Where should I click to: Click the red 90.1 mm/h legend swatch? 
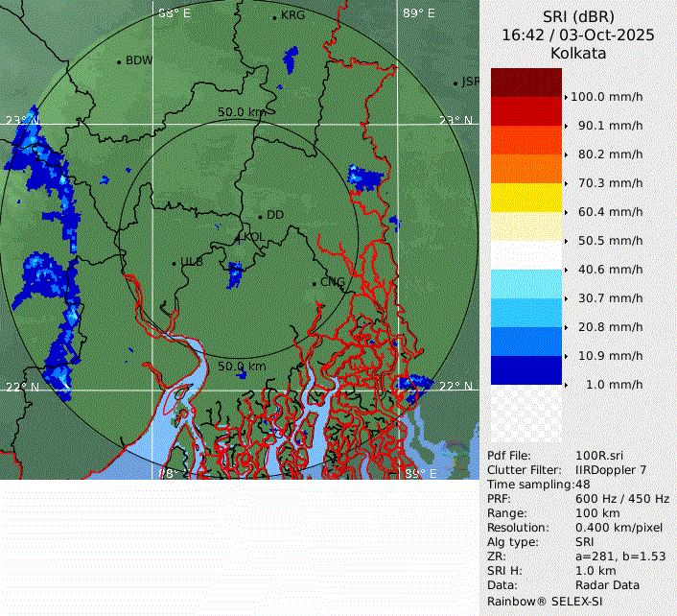tap(525, 111)
